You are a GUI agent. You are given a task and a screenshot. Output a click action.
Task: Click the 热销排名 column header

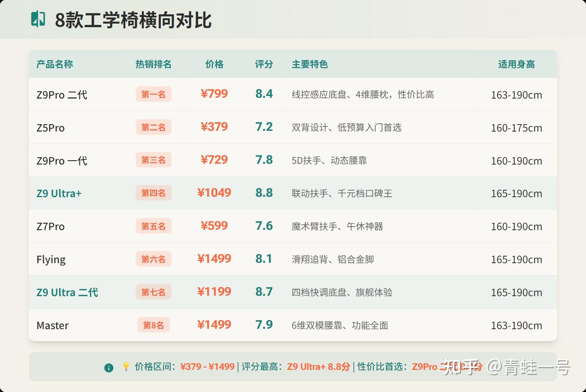pos(153,64)
